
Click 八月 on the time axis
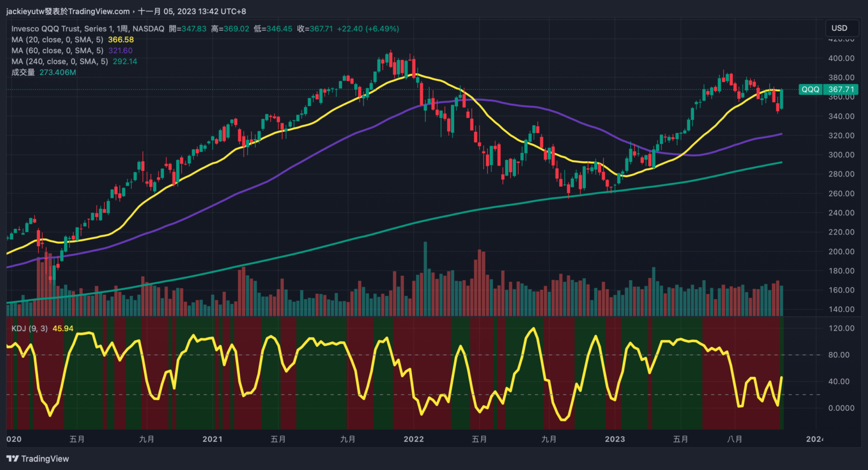click(x=735, y=439)
